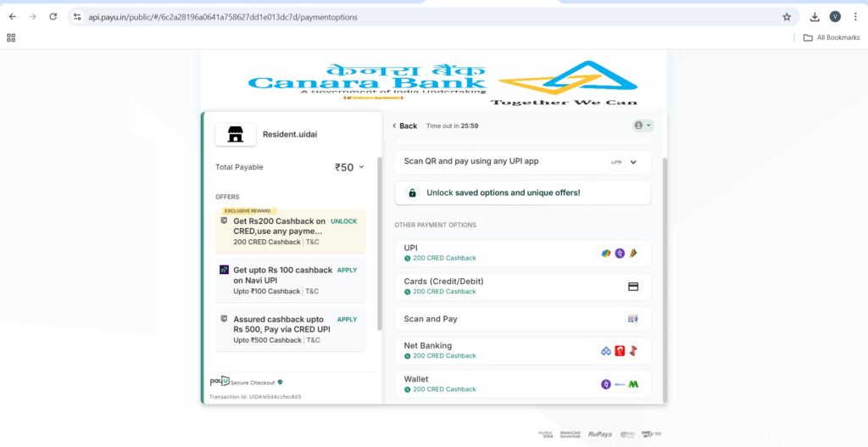
Task: Click payment options vertical scrollbar
Action: click(x=665, y=280)
